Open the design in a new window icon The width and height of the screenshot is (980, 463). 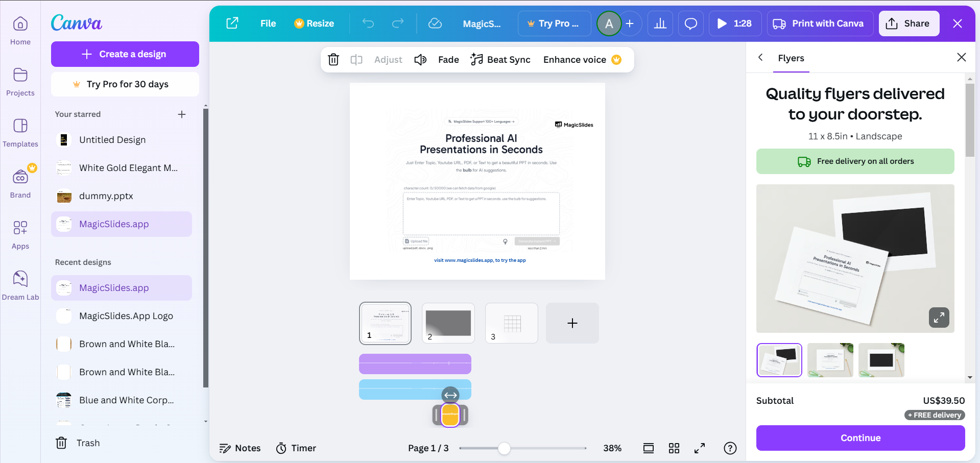tap(232, 23)
